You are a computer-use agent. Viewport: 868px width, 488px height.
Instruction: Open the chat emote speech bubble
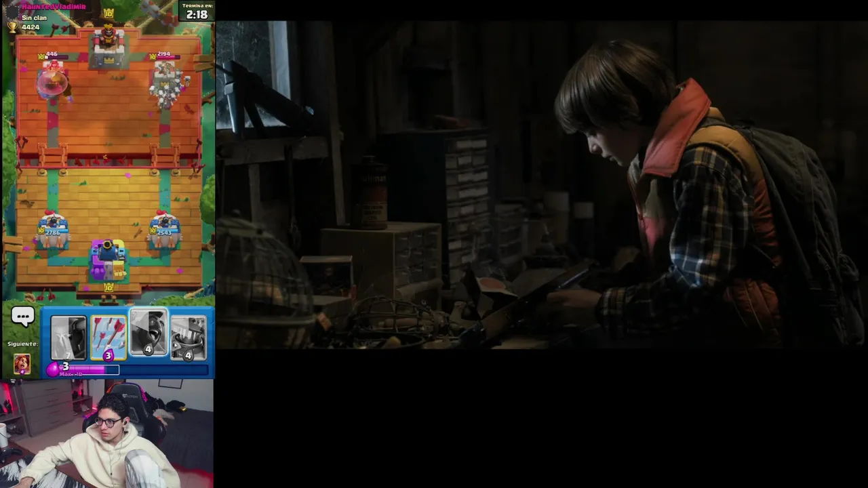[x=22, y=317]
